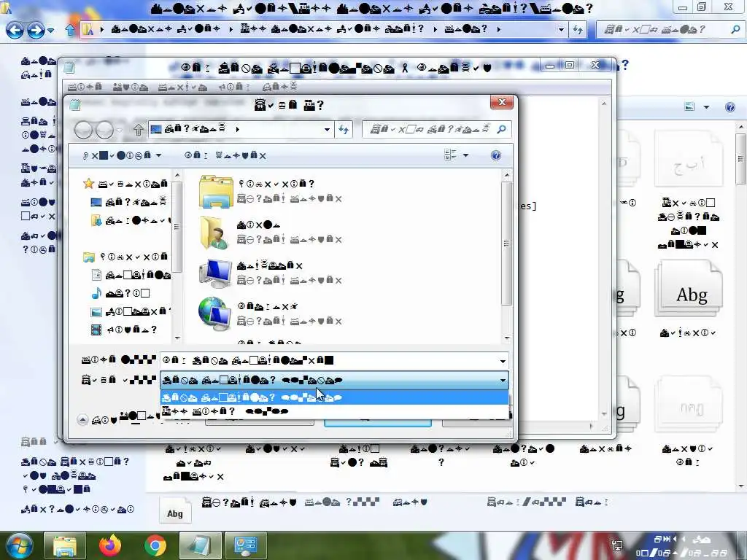Screen dimensions: 747x560
Task: Select Videos library in navigation pane
Action: pos(123,330)
